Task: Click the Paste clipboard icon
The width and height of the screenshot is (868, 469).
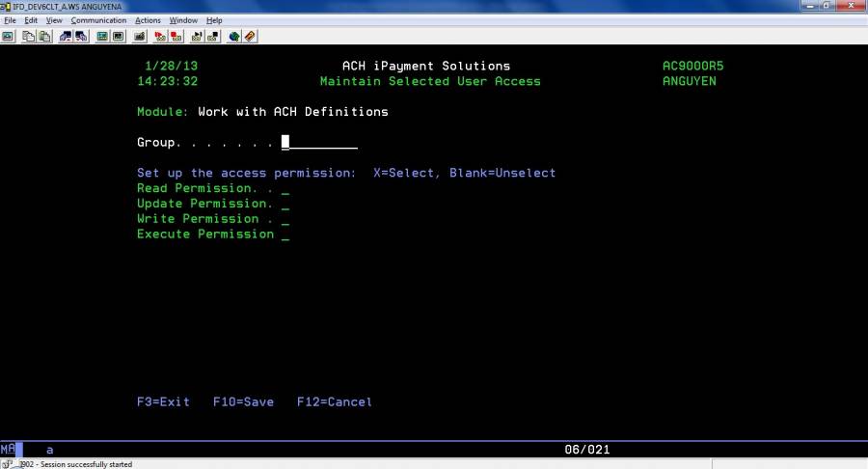Action: click(x=44, y=37)
